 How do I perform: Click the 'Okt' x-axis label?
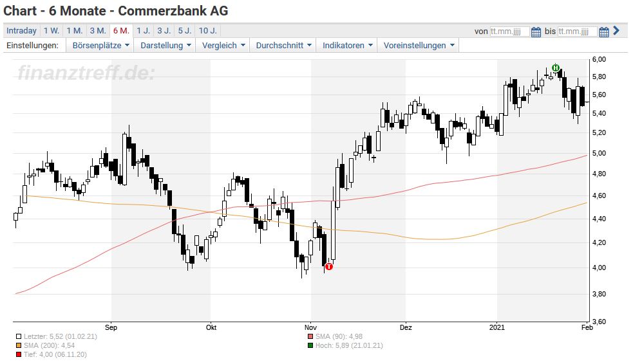(211, 327)
